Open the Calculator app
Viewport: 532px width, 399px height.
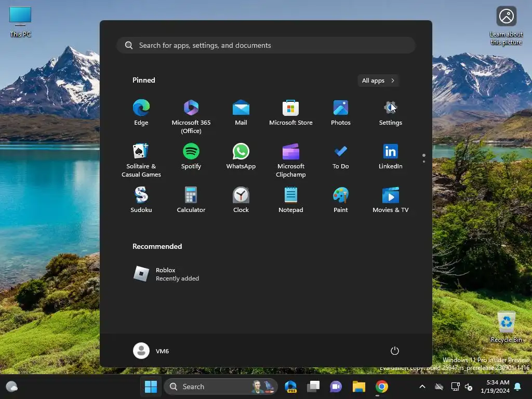(191, 201)
